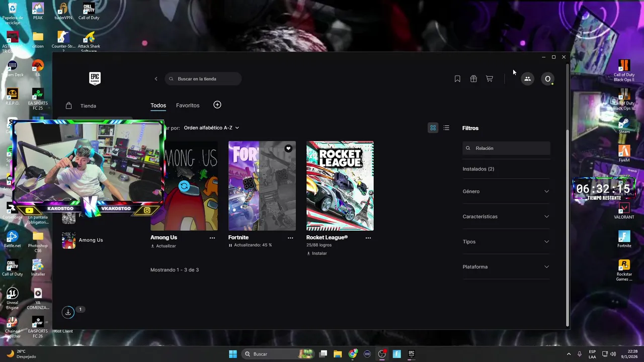This screenshot has height=362, width=644.
Task: Click the Mostrando 1 - 3 de 3 text
Action: (175, 270)
